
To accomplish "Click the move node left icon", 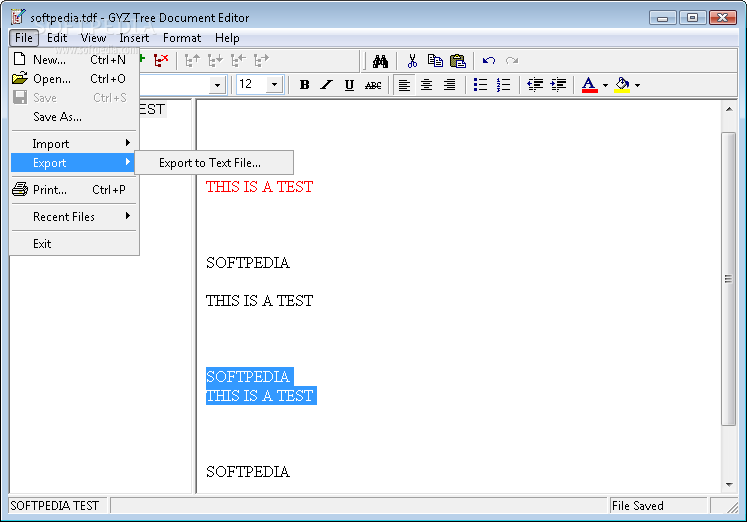I will tap(238, 60).
